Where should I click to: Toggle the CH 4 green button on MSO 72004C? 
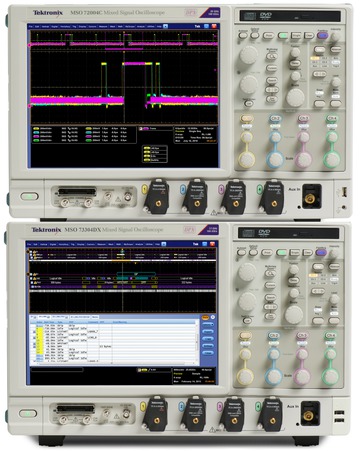point(331,118)
